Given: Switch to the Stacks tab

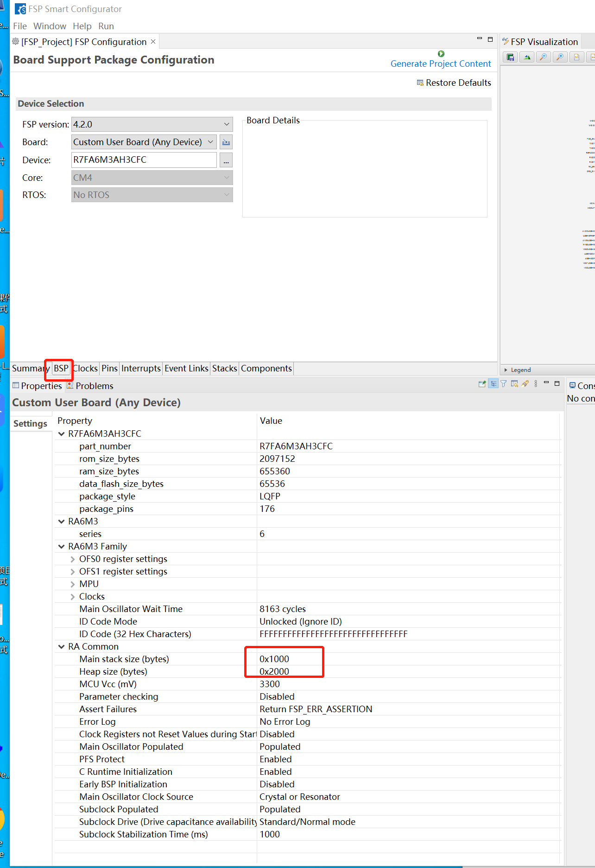Looking at the screenshot, I should [x=225, y=369].
